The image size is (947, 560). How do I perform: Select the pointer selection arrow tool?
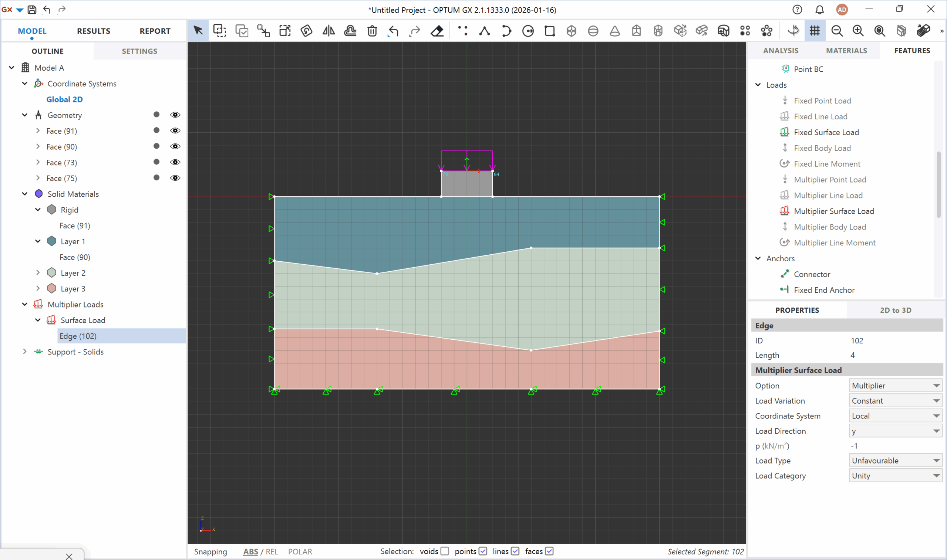pyautogui.click(x=198, y=31)
